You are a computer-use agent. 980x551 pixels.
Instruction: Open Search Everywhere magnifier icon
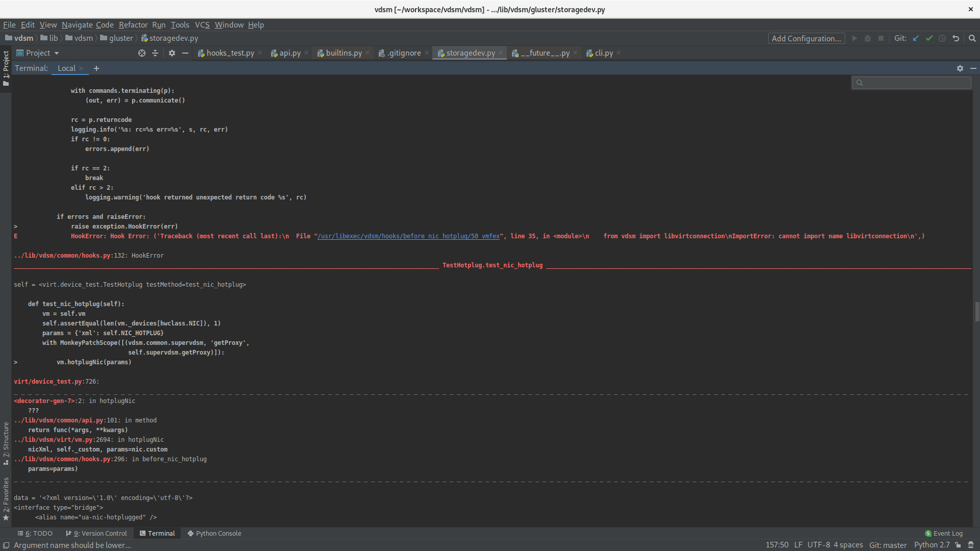tap(972, 38)
